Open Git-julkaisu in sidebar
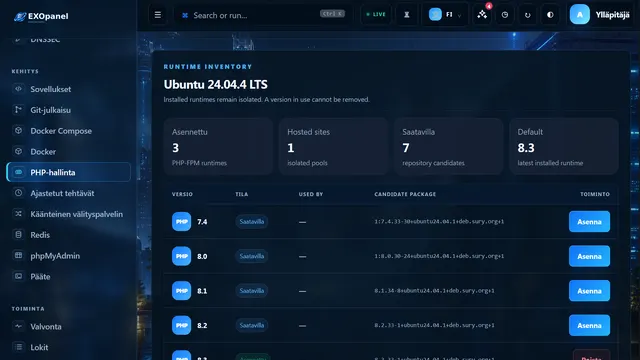Image resolution: width=640 pixels, height=360 pixels. pyautogui.click(x=69, y=110)
